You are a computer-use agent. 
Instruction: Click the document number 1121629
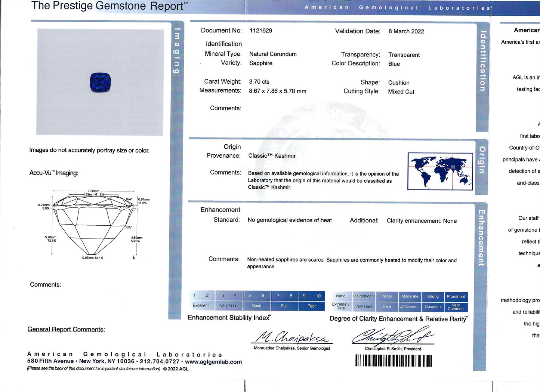pyautogui.click(x=260, y=31)
